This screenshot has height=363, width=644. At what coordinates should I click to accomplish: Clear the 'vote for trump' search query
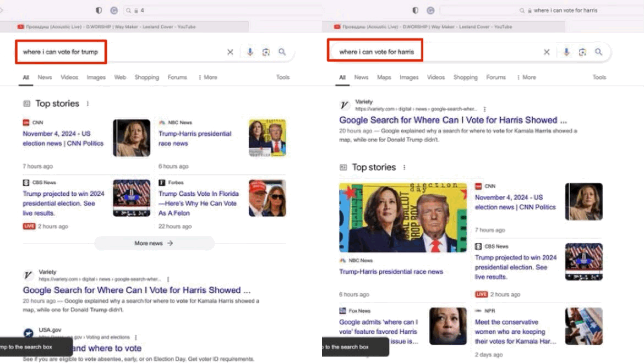click(x=230, y=52)
